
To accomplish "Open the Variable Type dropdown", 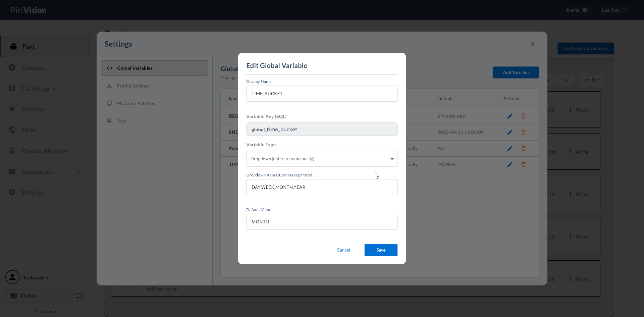I will (x=322, y=159).
